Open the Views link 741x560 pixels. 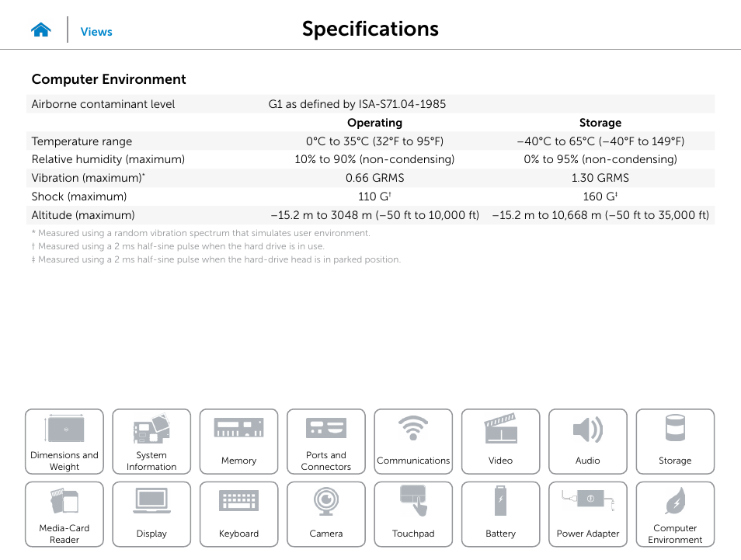coord(96,32)
